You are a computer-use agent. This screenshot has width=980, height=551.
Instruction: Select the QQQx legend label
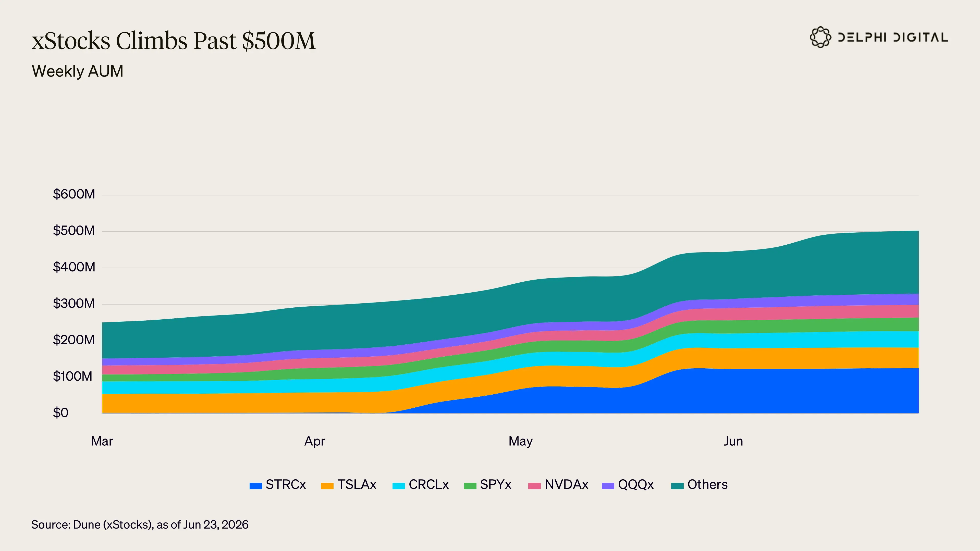tap(636, 484)
